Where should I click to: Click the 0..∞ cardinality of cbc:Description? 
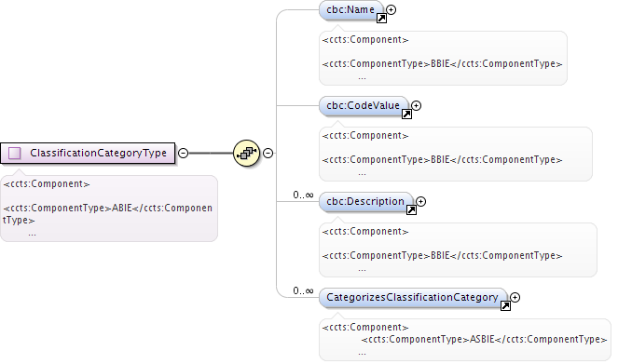pos(303,195)
